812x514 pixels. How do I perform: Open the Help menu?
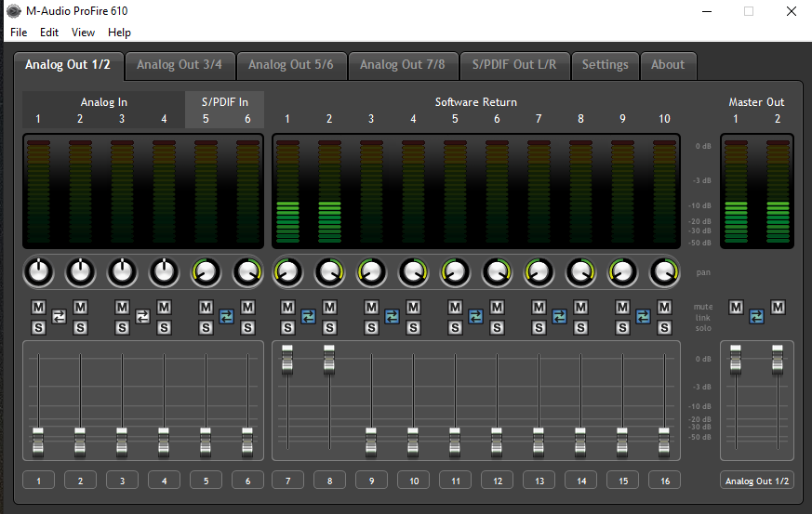[x=119, y=33]
